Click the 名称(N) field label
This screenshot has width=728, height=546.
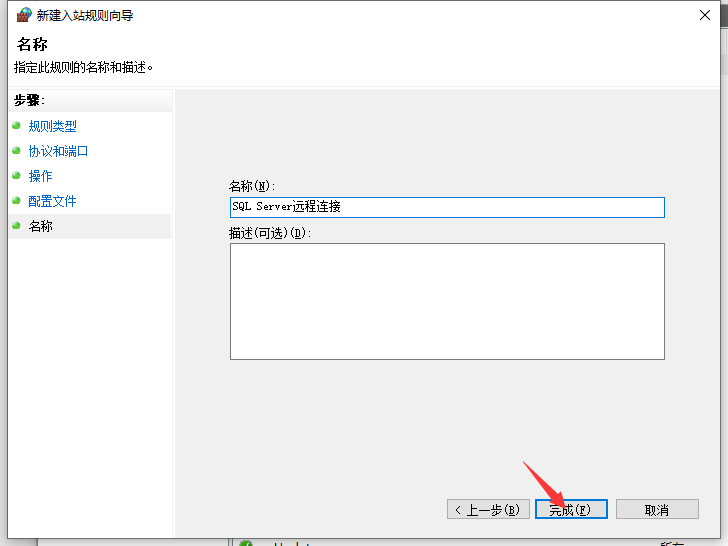pyautogui.click(x=252, y=186)
